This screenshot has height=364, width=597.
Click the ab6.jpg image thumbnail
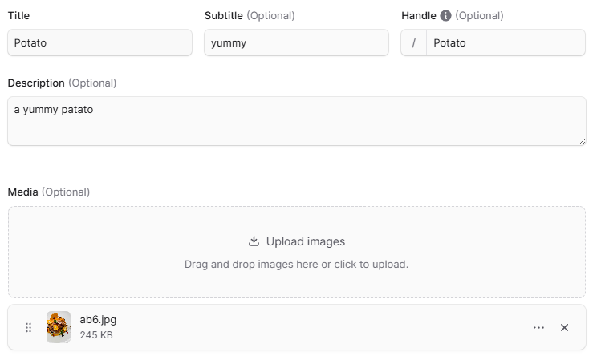[59, 327]
